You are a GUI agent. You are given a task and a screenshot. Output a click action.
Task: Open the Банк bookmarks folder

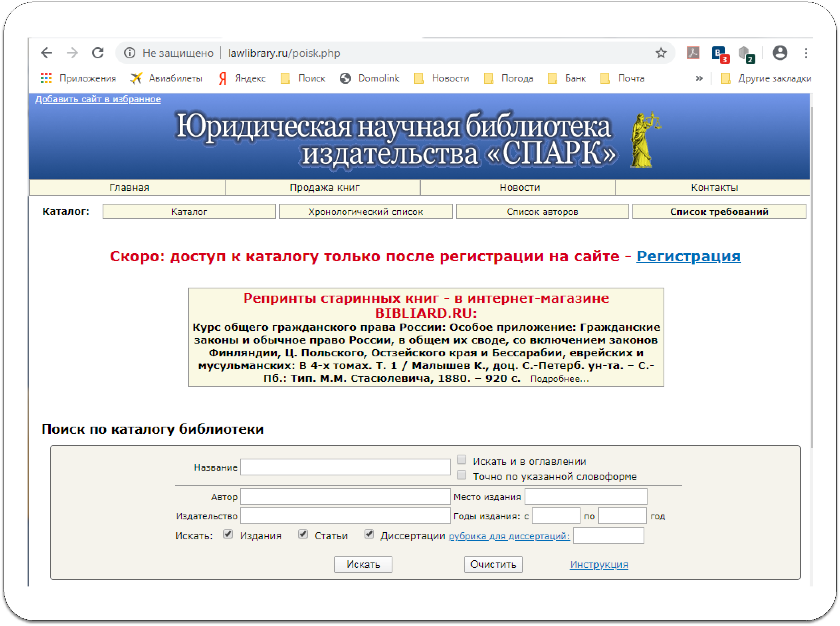(x=567, y=78)
